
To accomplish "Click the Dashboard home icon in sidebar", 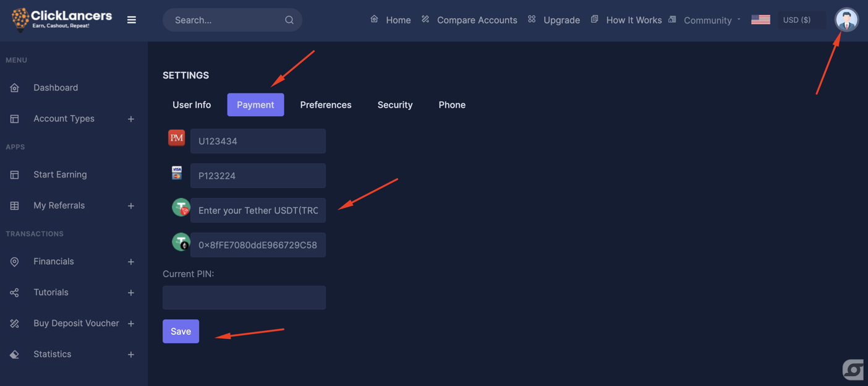I will tap(15, 88).
